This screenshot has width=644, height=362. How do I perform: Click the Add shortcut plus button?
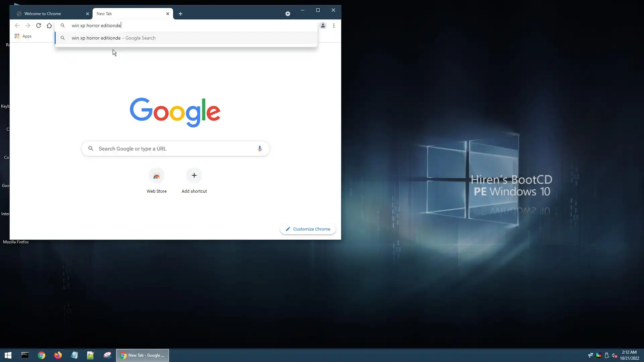(x=194, y=176)
